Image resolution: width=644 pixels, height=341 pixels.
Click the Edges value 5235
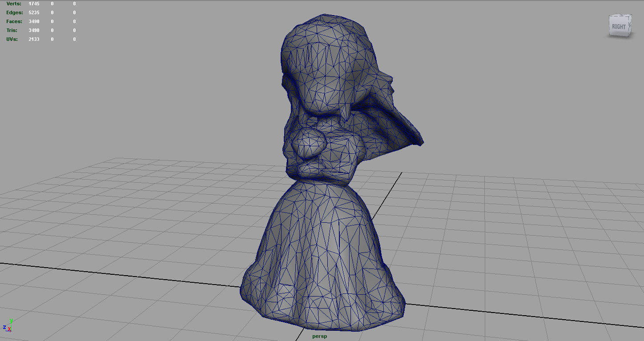coord(34,12)
